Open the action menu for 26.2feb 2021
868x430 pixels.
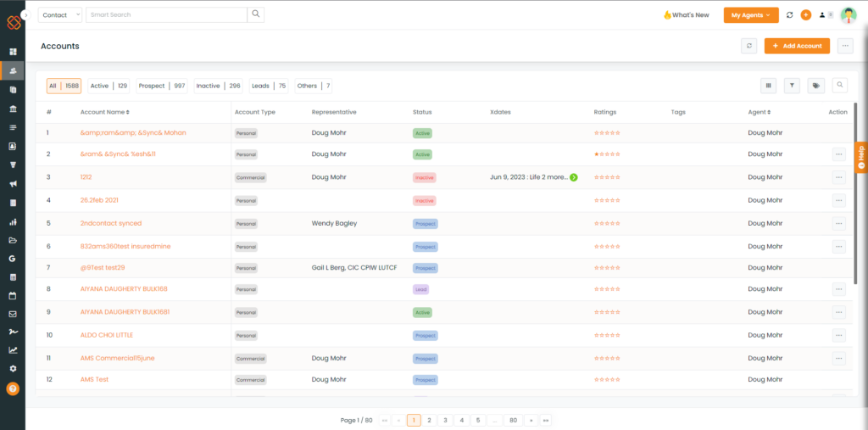[x=838, y=201]
